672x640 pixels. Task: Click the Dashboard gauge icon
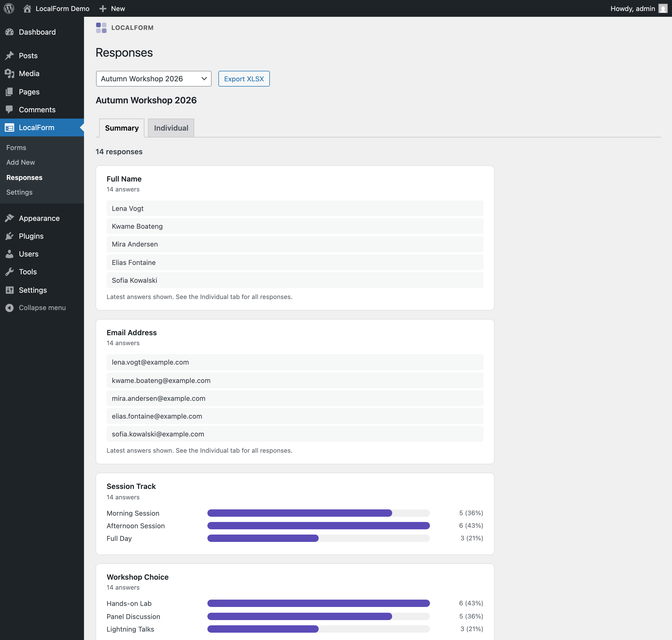[9, 32]
